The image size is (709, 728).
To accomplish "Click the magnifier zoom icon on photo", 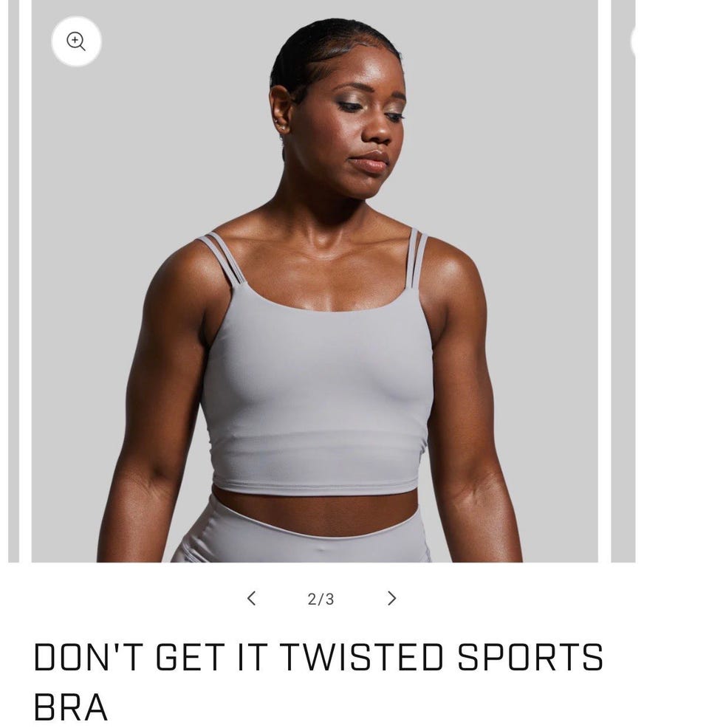I will [75, 41].
